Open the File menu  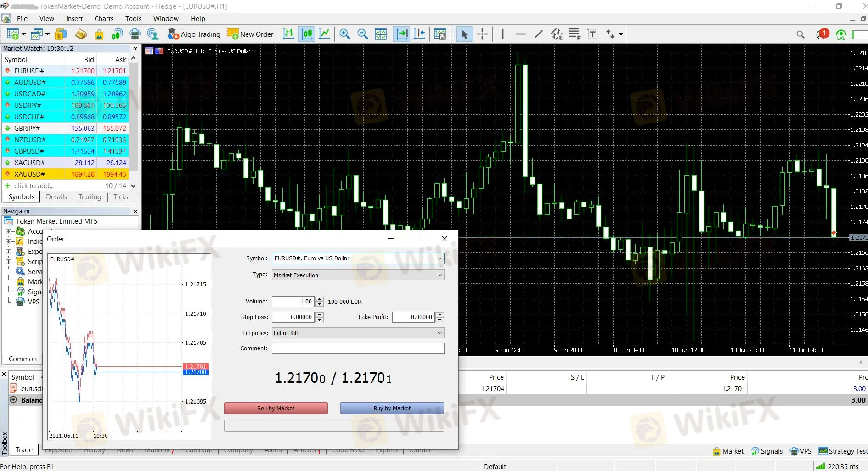tap(22, 19)
